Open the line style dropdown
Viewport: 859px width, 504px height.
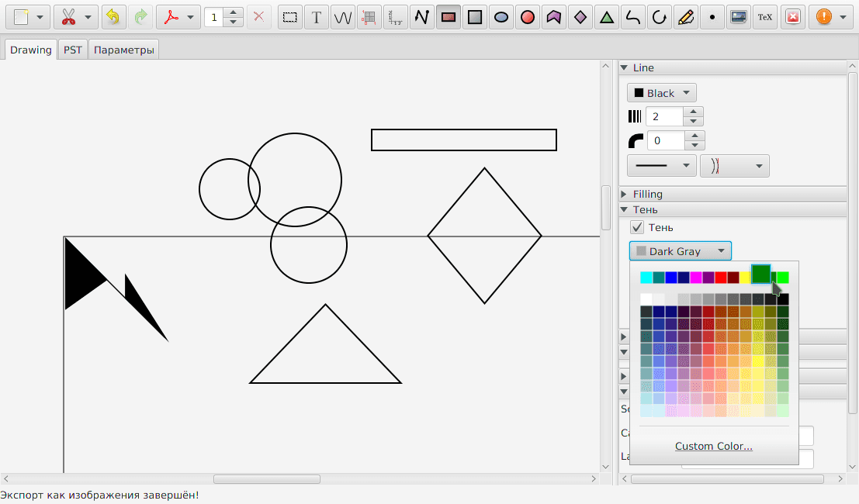(662, 166)
